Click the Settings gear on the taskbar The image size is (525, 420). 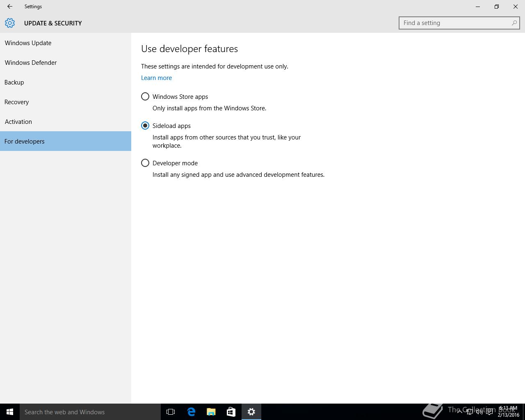(x=251, y=412)
